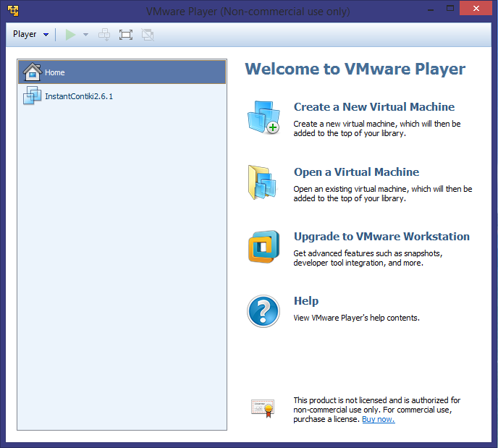
Task: Open the Open a Virtual Machine link
Action: 356,172
